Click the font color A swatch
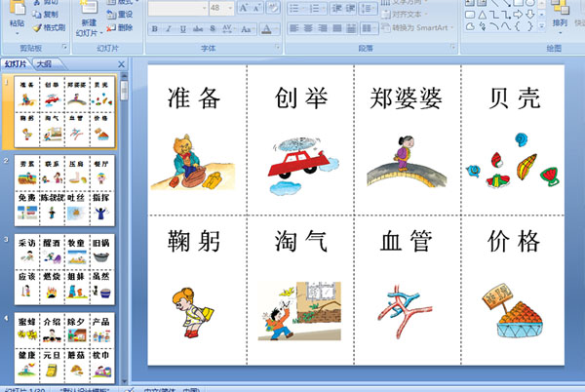585x392 pixels. [266, 28]
